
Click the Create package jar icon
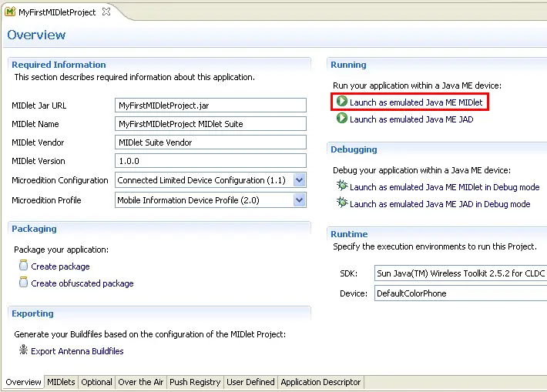tap(23, 266)
